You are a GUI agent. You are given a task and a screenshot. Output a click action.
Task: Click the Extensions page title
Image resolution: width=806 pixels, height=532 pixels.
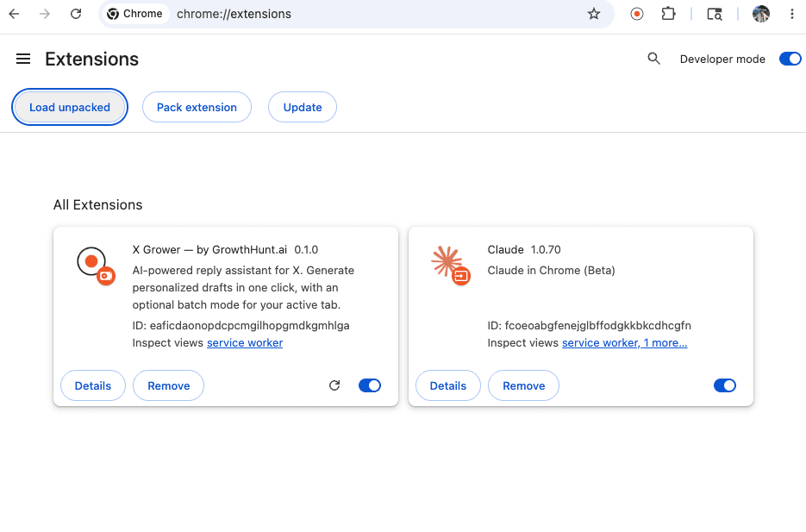92,59
